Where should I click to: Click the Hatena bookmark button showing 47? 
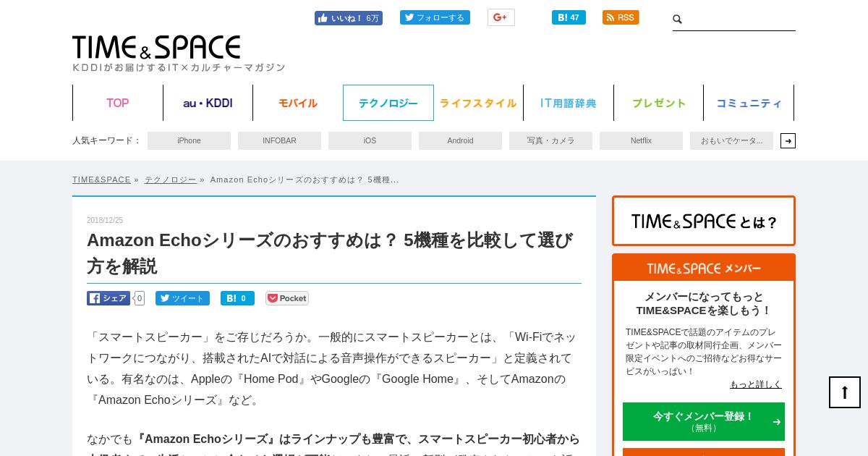[569, 17]
